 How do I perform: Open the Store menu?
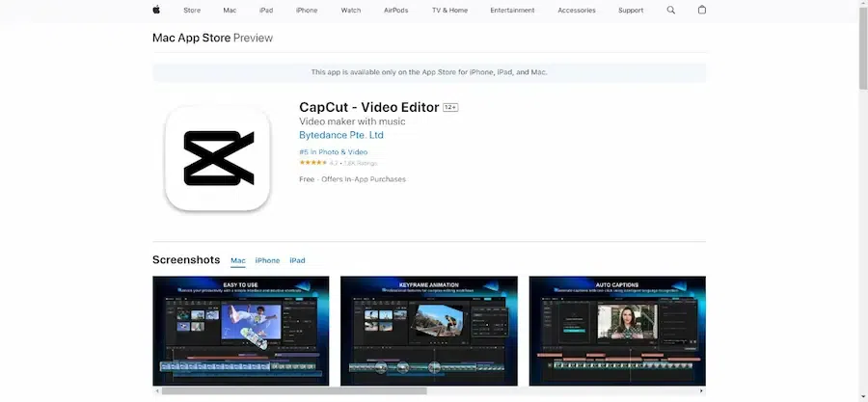tap(192, 10)
